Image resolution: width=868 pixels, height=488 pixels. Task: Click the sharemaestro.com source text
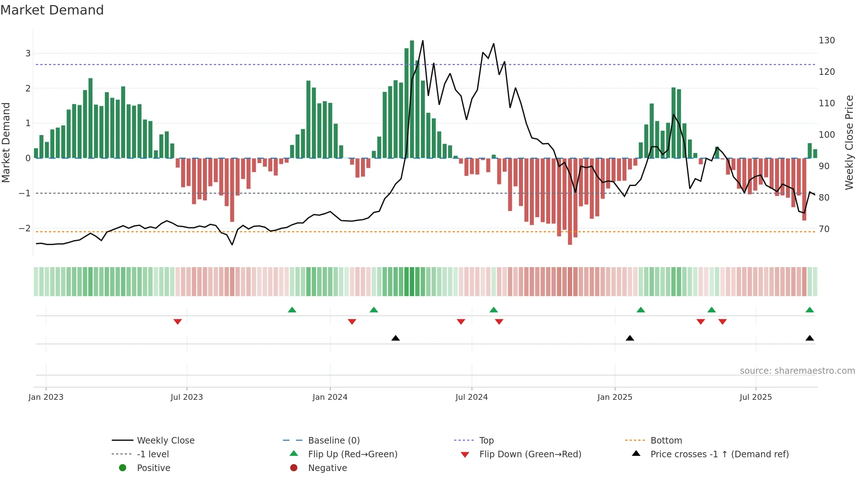pos(797,371)
